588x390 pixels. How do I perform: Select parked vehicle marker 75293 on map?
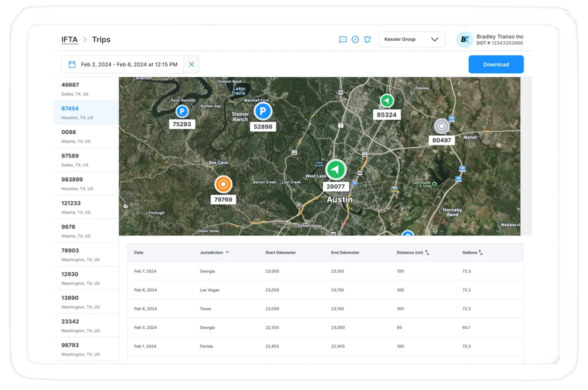pyautogui.click(x=182, y=111)
